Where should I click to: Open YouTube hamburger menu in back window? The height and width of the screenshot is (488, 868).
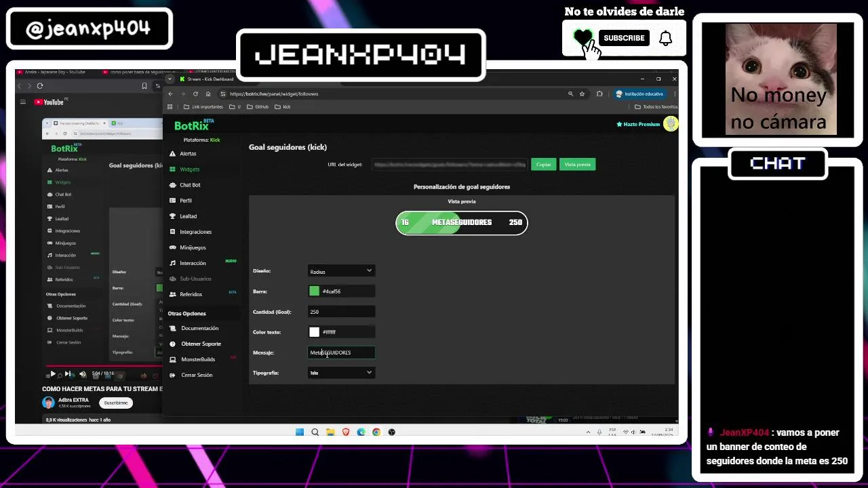pyautogui.click(x=22, y=102)
